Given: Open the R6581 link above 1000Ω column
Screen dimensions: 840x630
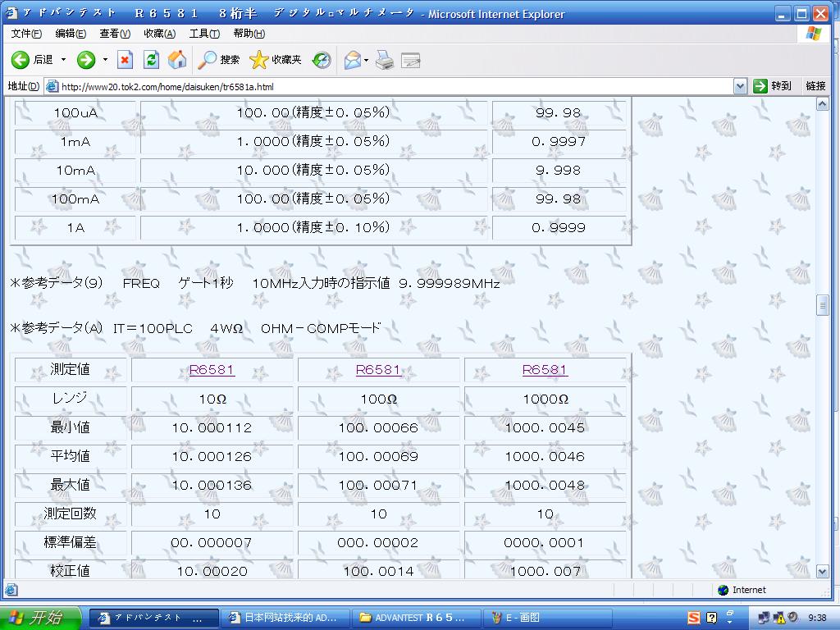Looking at the screenshot, I should pyautogui.click(x=546, y=370).
